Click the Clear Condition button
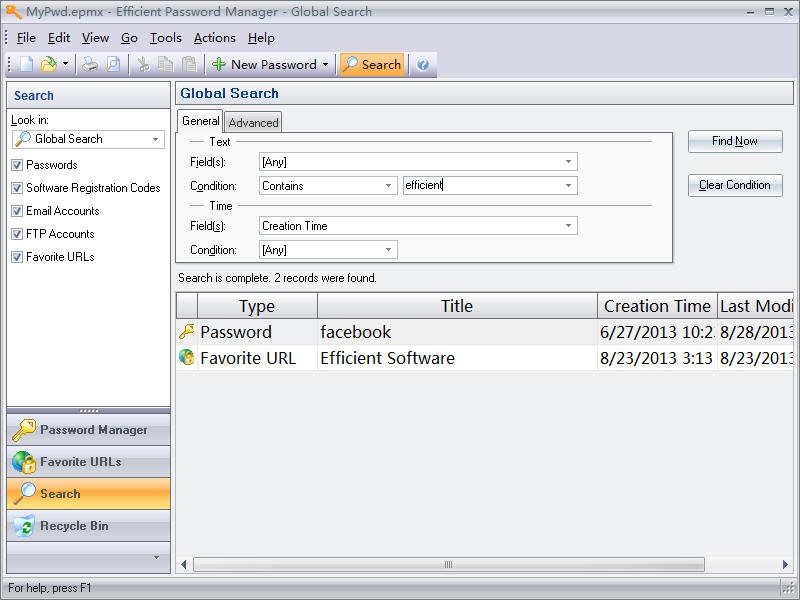800x600 pixels. (735, 185)
